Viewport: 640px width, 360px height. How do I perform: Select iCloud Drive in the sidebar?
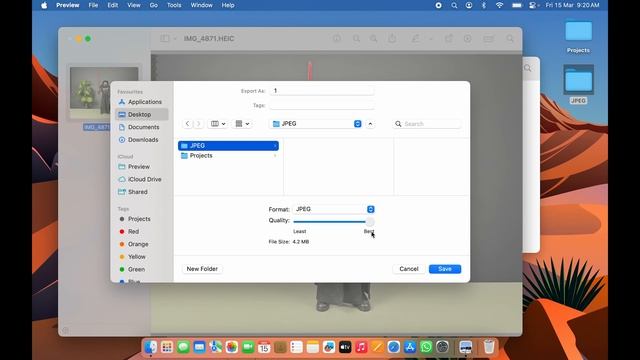(140, 179)
